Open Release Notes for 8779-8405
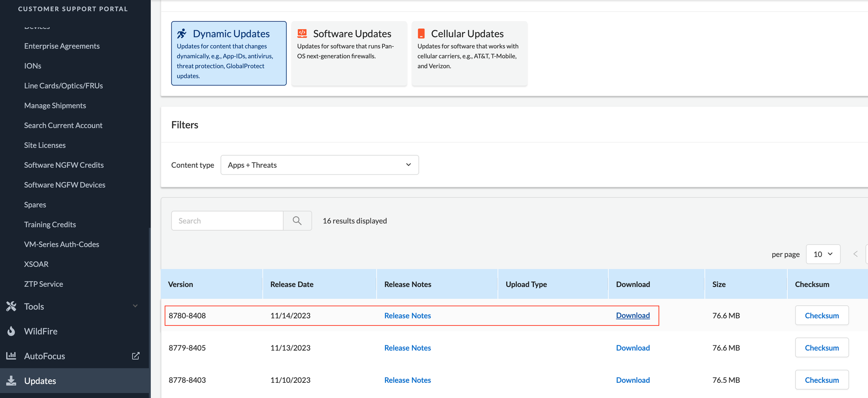 click(x=408, y=348)
